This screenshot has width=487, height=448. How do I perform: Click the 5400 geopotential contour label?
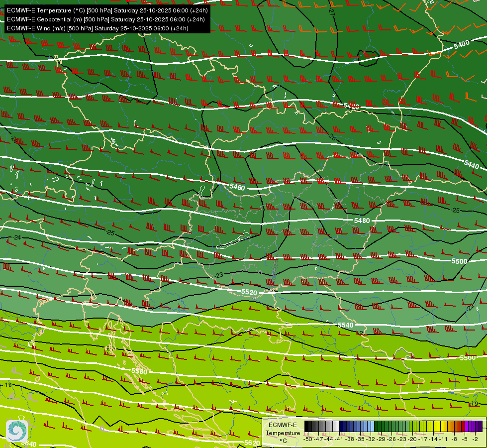point(462,45)
